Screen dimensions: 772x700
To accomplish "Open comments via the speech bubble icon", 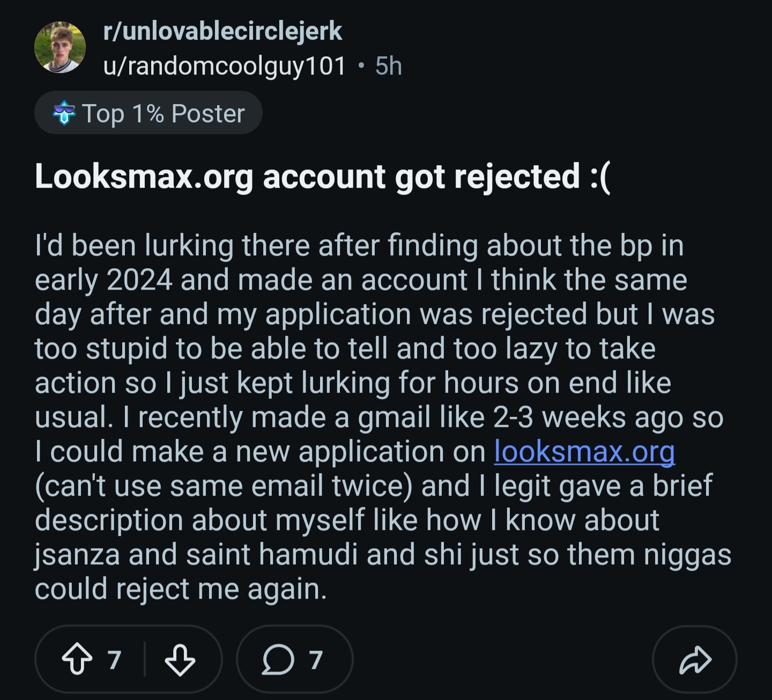I will 278,659.
